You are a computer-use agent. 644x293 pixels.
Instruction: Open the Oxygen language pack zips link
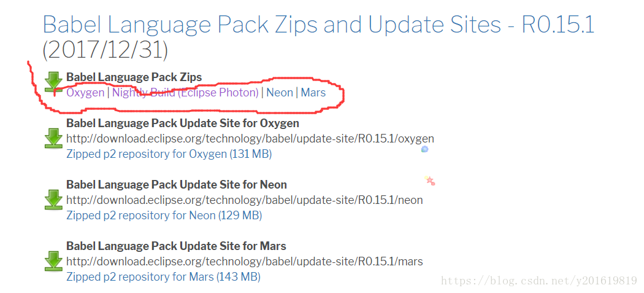pyautogui.click(x=85, y=93)
